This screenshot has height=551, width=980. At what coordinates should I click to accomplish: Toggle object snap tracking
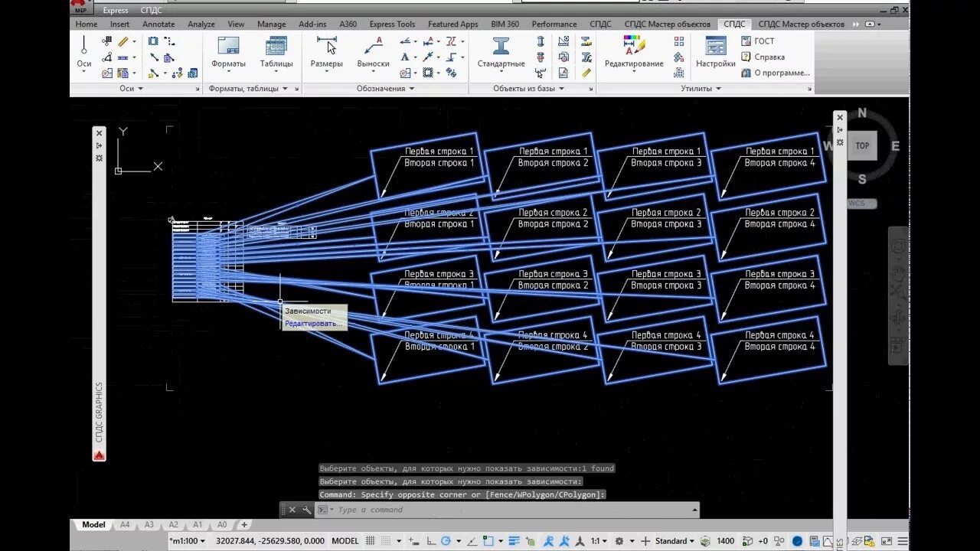[x=473, y=541]
